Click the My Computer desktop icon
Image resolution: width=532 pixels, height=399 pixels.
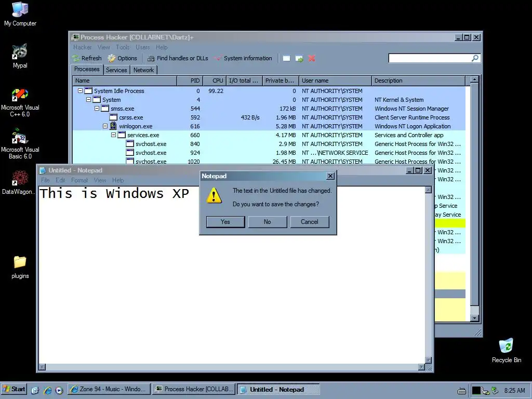(20, 14)
